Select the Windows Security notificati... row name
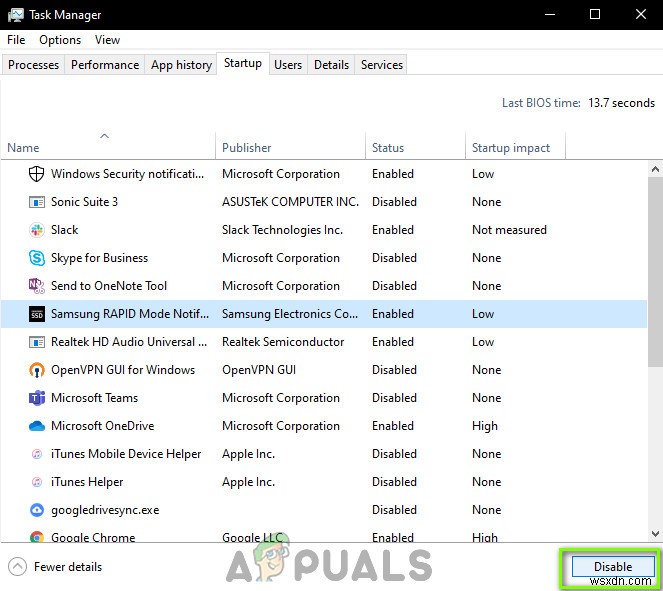The image size is (663, 591). [x=127, y=174]
